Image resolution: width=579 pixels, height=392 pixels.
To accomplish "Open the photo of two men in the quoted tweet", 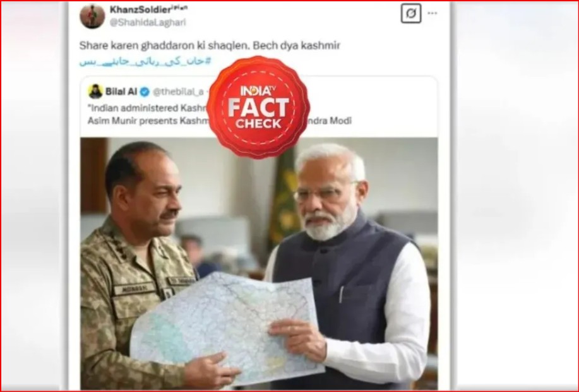I will coord(259,264).
